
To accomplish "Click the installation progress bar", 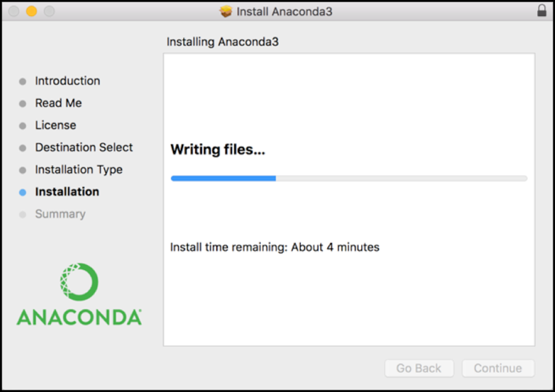I will tap(349, 178).
